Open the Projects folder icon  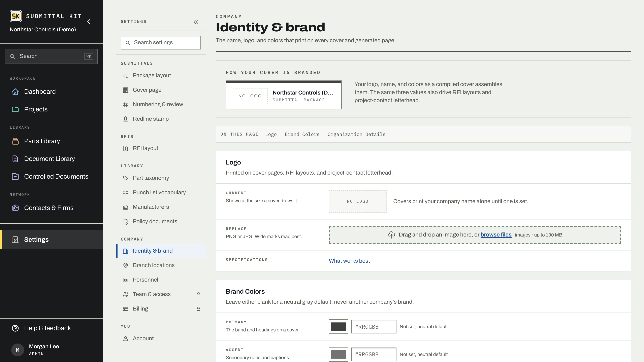pos(15,109)
